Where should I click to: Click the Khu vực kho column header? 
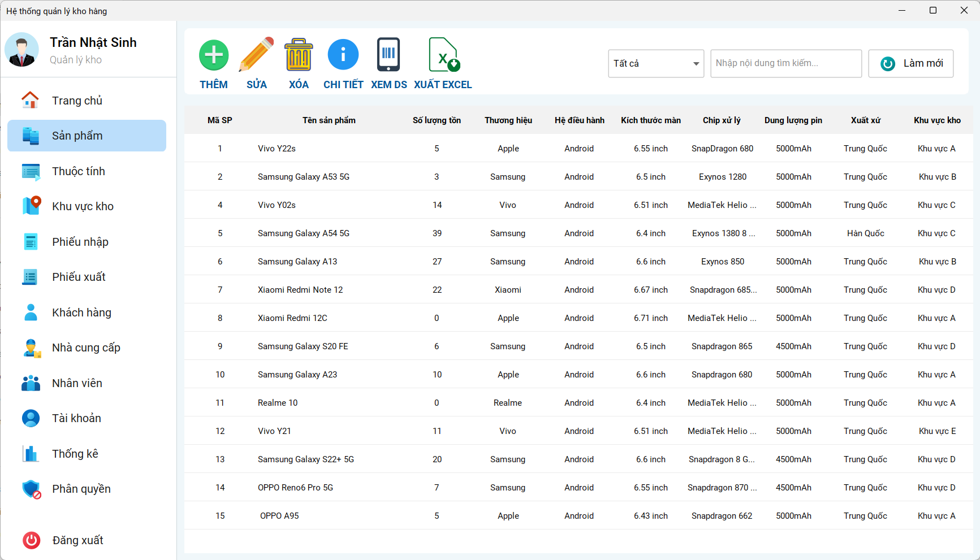pyautogui.click(x=937, y=120)
